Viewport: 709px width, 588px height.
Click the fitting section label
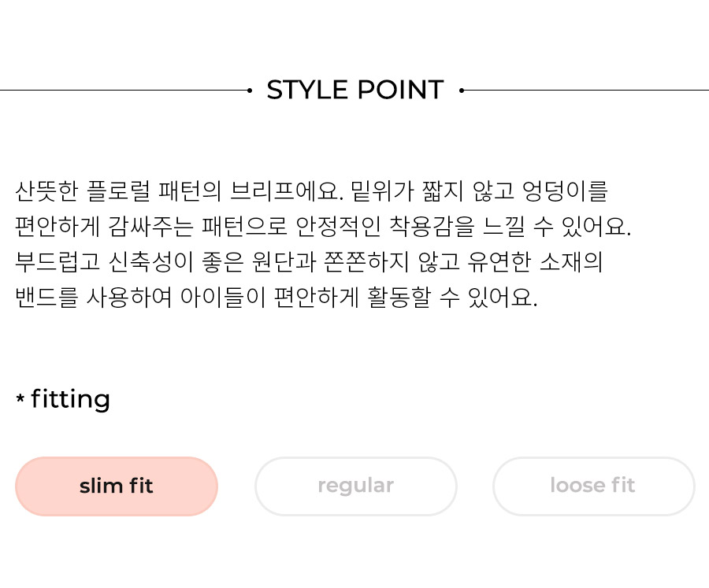[x=71, y=400]
